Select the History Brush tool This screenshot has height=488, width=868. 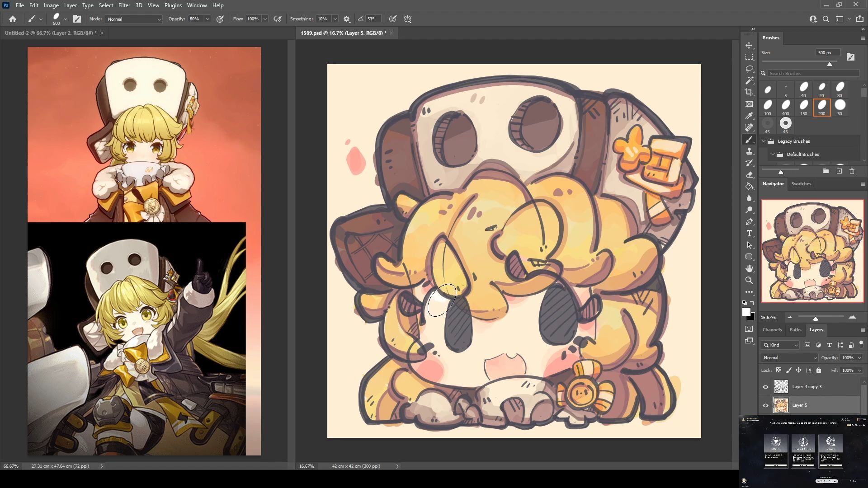coord(749,163)
